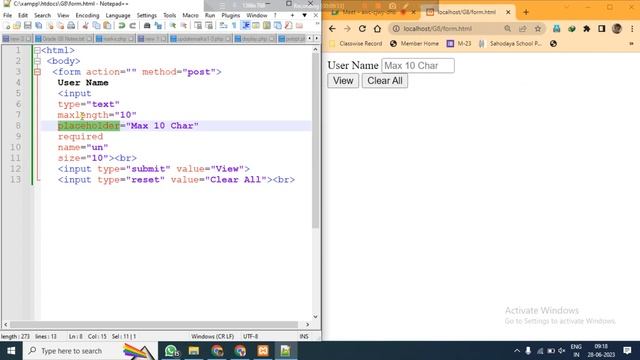Open Chrome three-dot menu
The image size is (640, 360).
tap(632, 29)
